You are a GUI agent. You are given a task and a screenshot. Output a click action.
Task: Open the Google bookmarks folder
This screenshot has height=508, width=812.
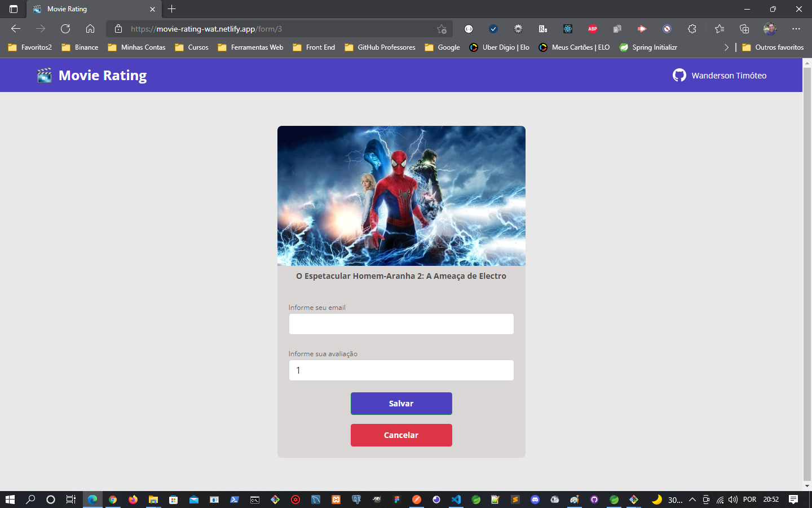click(x=443, y=47)
